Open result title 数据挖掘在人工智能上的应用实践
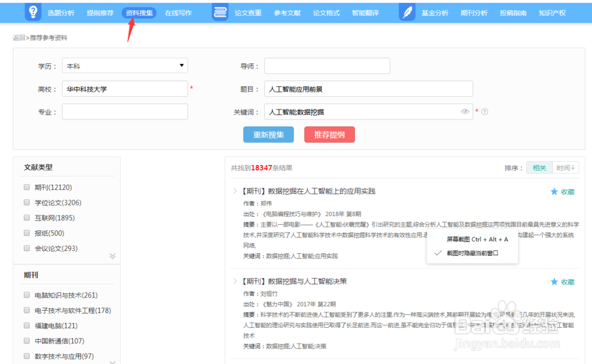The image size is (592, 364). (x=321, y=191)
